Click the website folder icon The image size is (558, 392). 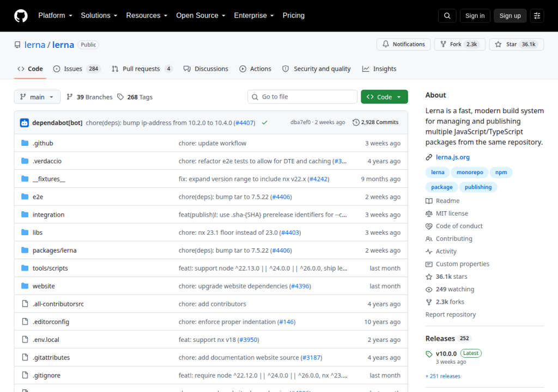[x=25, y=286]
